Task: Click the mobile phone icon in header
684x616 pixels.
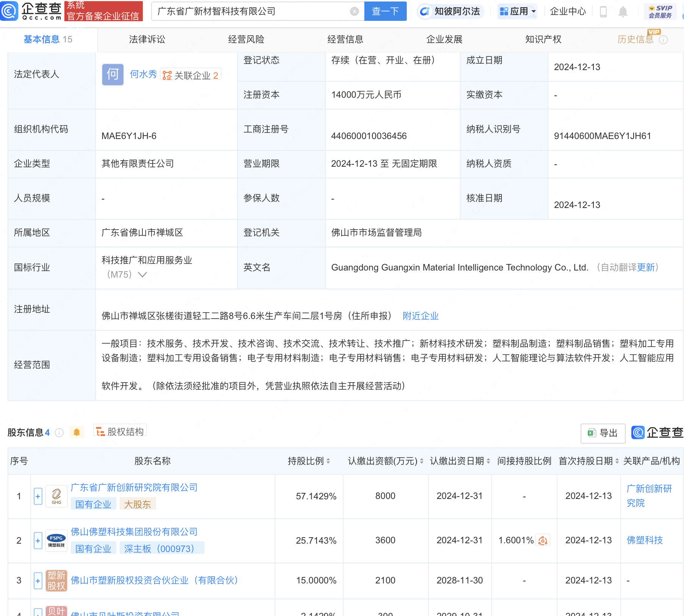Action: click(602, 11)
